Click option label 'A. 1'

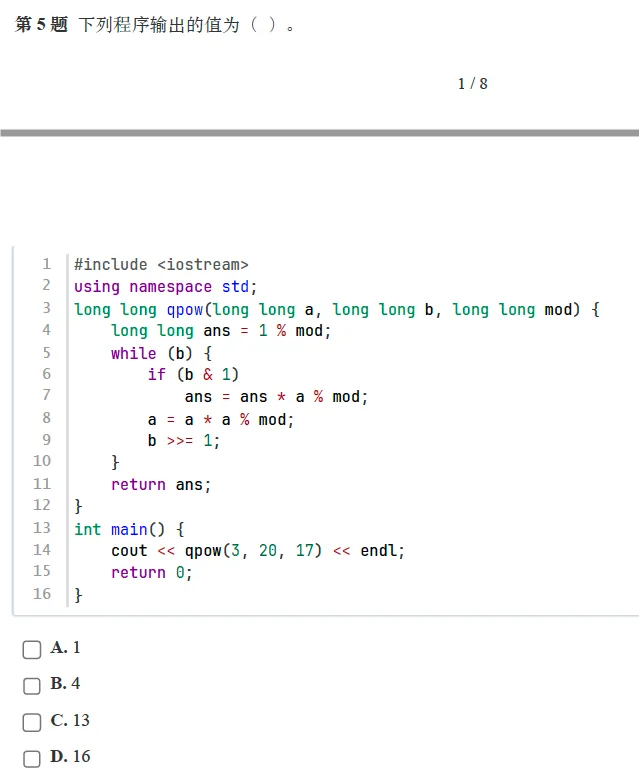pos(65,647)
